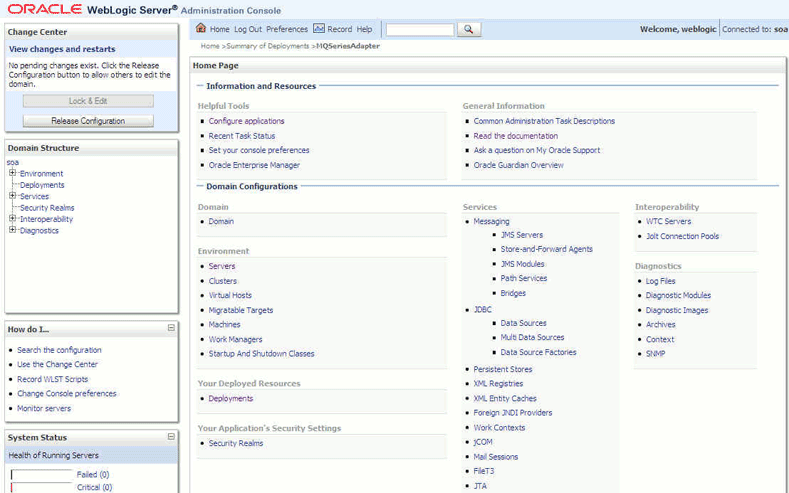This screenshot has height=493, width=789.
Task: Open the Help menu item
Action: [x=364, y=29]
